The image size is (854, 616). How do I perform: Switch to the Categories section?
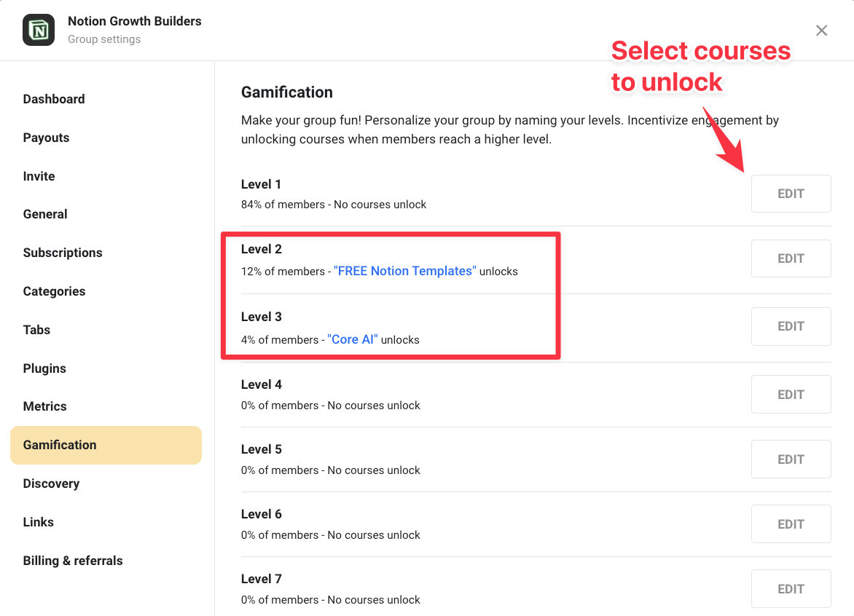point(54,291)
